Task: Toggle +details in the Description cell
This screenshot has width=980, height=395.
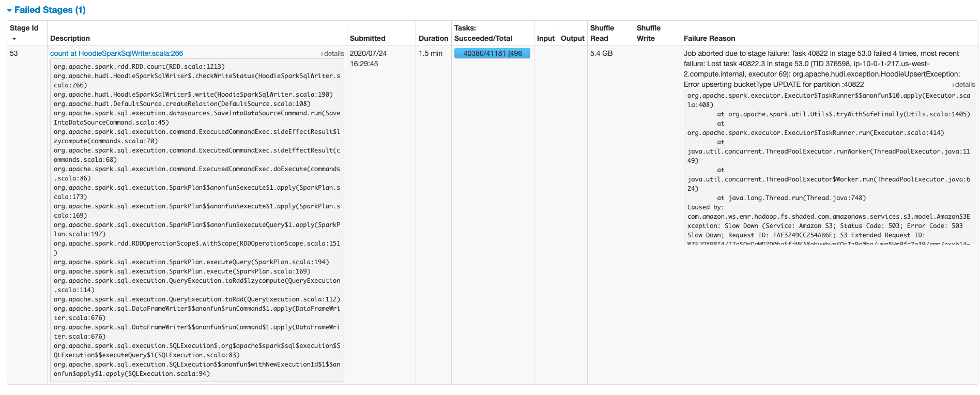Action: point(332,54)
